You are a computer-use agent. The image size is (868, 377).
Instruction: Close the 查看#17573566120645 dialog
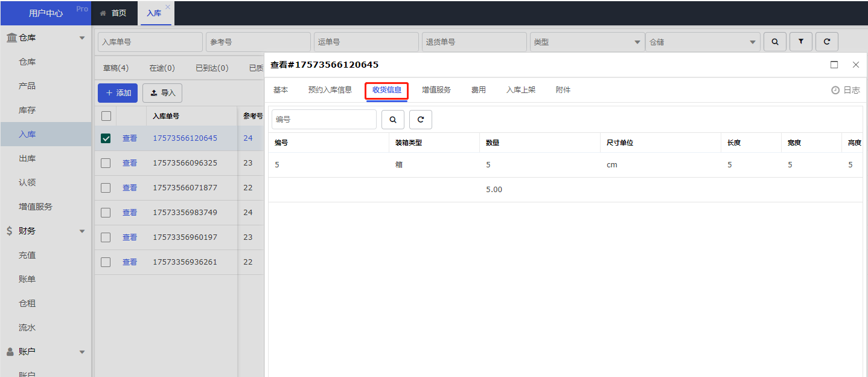[855, 65]
